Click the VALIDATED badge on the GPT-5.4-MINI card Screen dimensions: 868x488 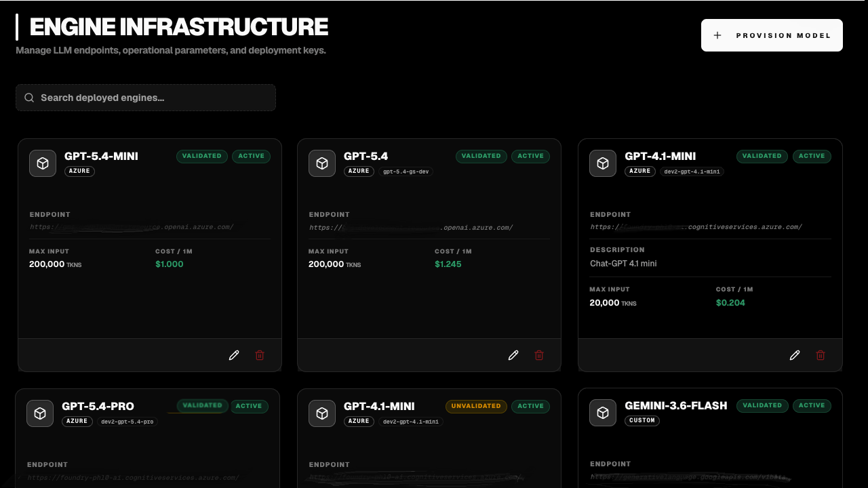202,156
